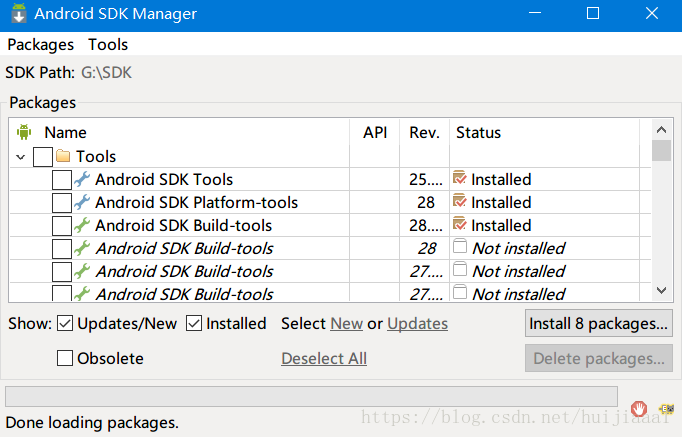Enable the Obsolete checkbox
682x437 pixels.
[x=65, y=358]
